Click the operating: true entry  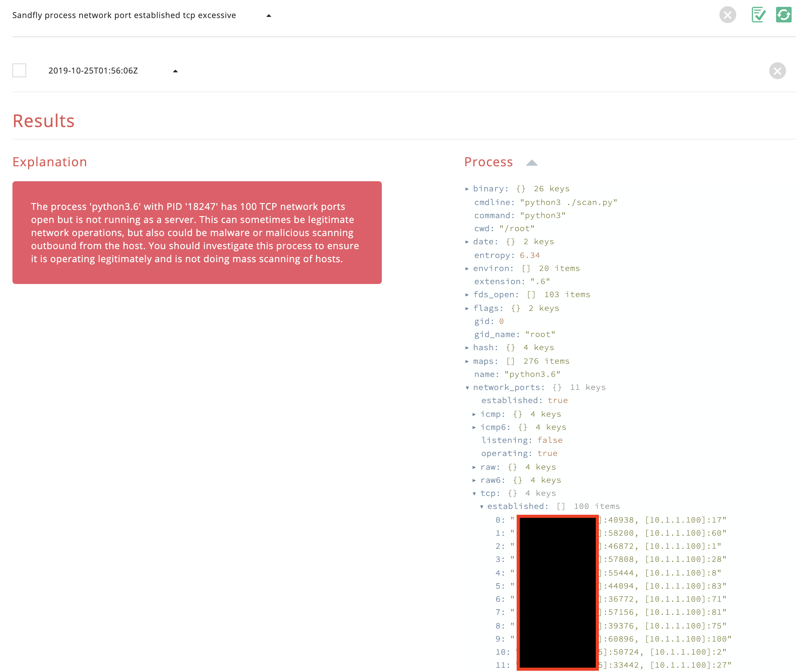point(519,453)
